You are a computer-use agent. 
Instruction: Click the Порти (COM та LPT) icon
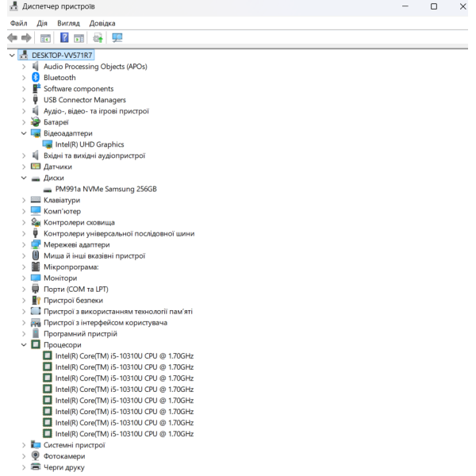pyautogui.click(x=36, y=289)
